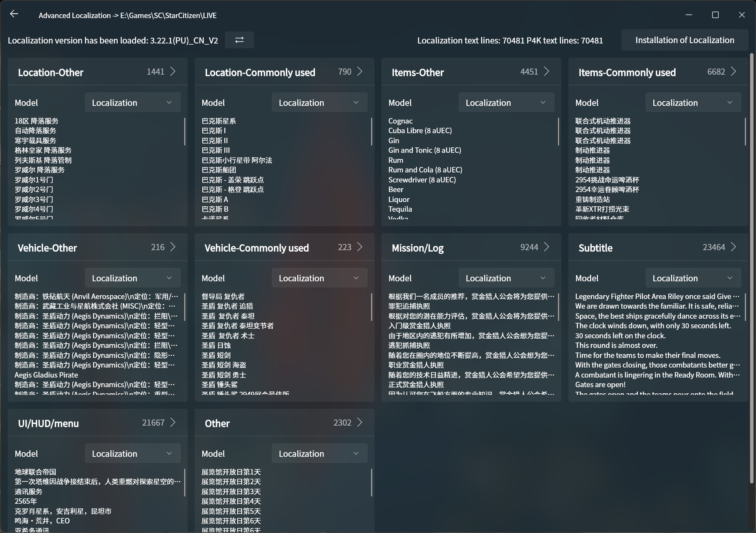Viewport: 756px width, 533px height.
Task: Select '巴克斯星系' entry
Action: point(219,121)
